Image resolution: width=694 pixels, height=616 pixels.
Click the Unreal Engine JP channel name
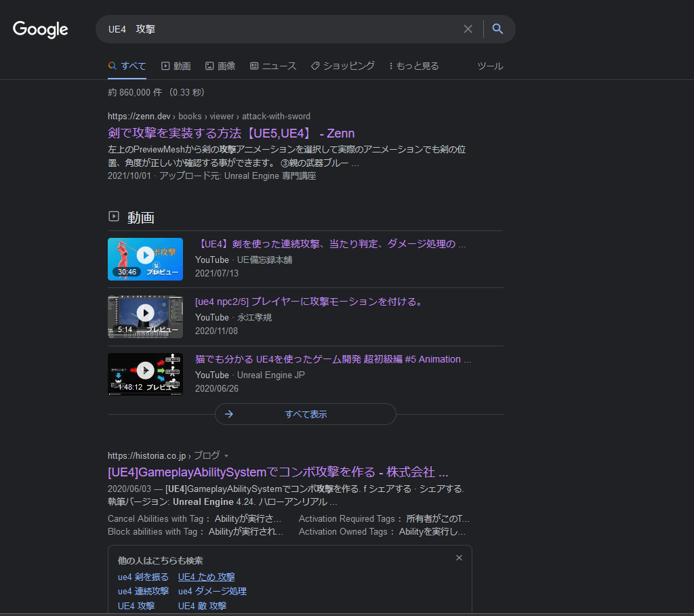[271, 375]
